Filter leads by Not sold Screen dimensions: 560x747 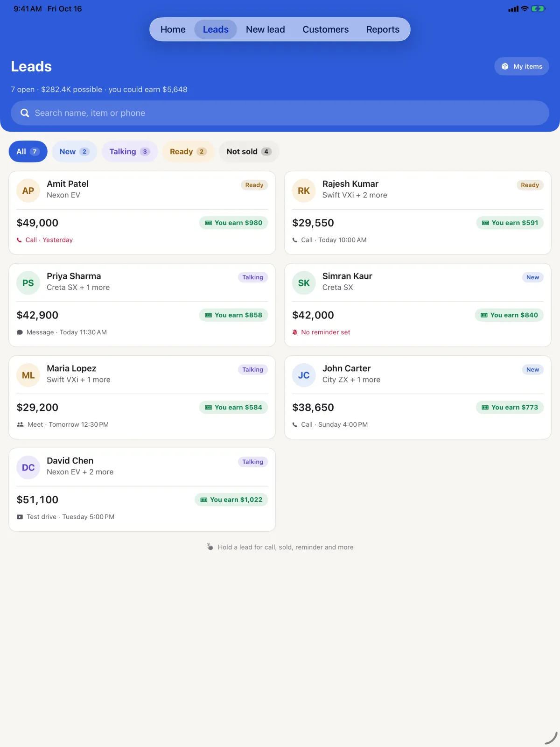[x=249, y=151]
